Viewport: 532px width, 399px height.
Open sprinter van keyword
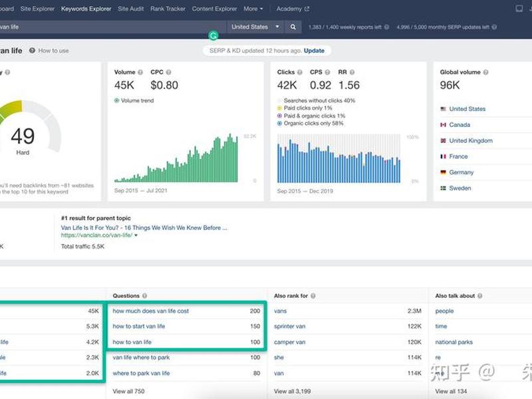(x=289, y=327)
